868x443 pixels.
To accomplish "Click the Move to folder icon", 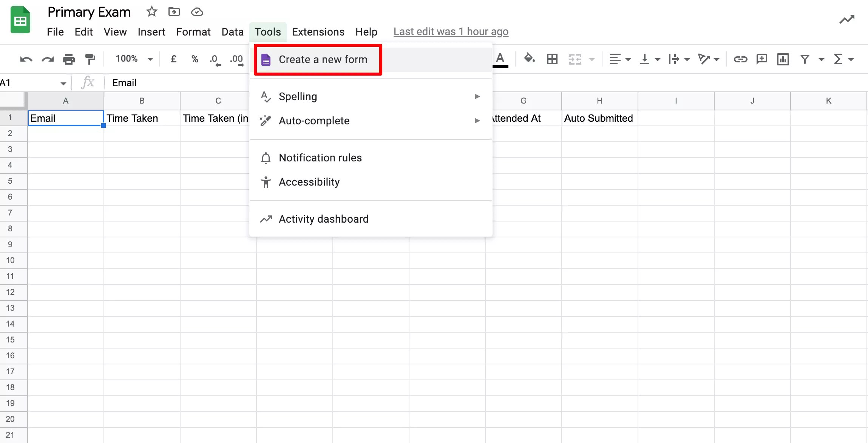I will point(174,11).
